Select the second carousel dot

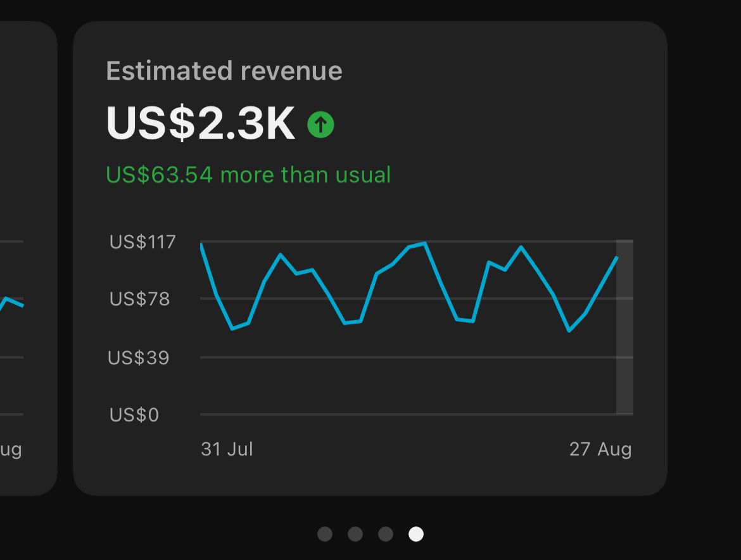point(355,534)
